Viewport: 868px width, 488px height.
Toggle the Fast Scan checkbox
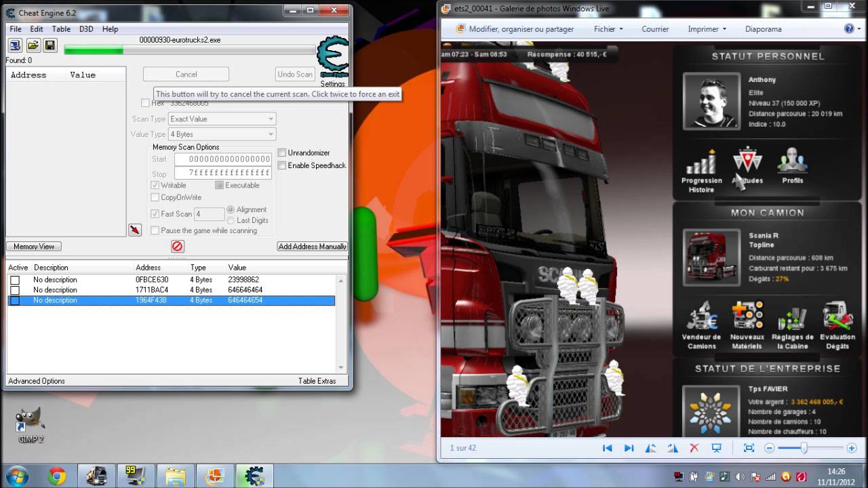tap(155, 214)
